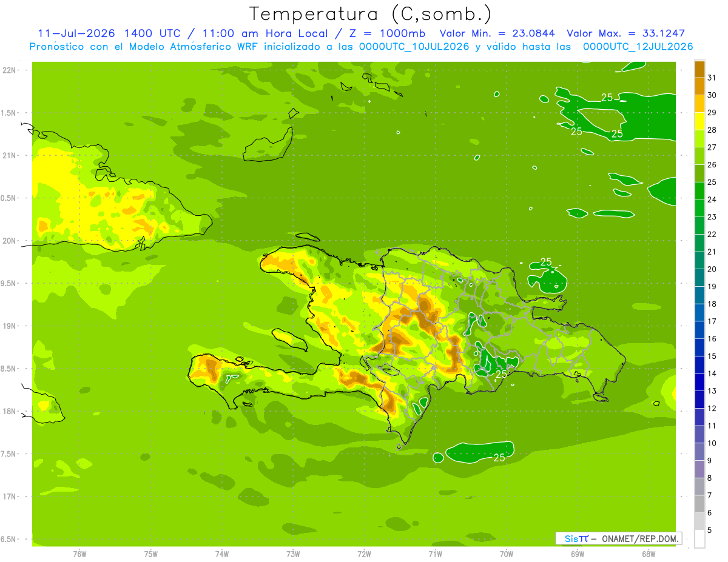Click the "70W" longitude axis label

pos(507,554)
